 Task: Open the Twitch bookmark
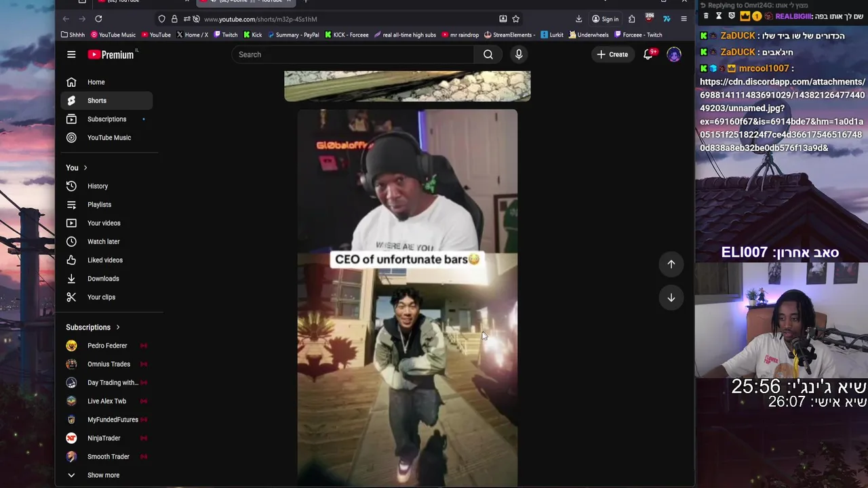[225, 35]
